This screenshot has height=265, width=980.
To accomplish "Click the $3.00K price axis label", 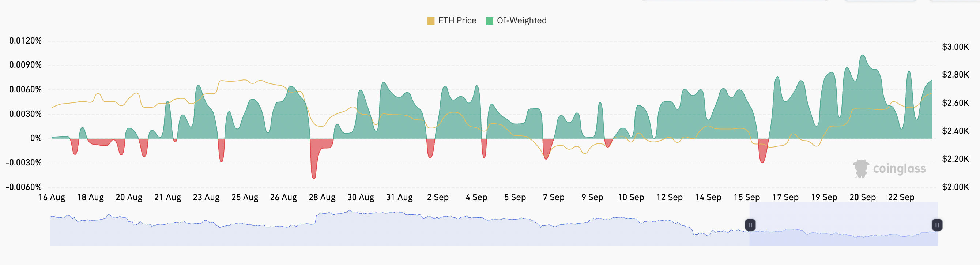I will click(x=955, y=47).
